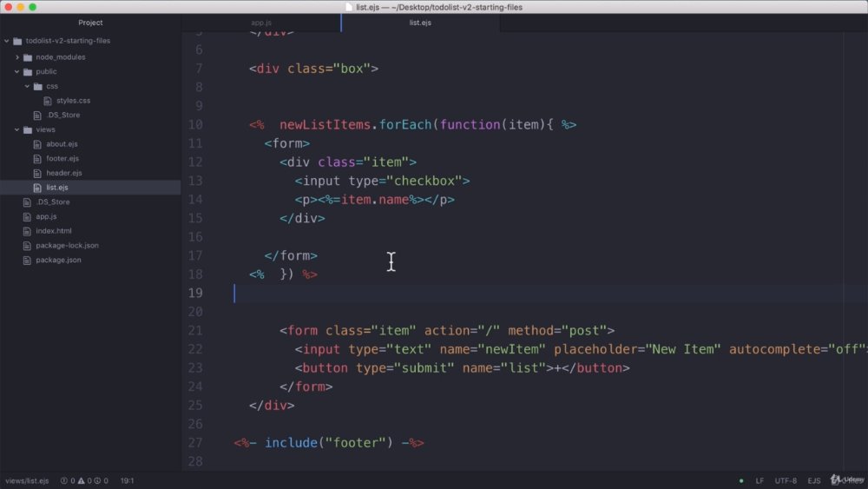This screenshot has width=868, height=489.
Task: Open about.ejs in the editor
Action: [x=62, y=144]
